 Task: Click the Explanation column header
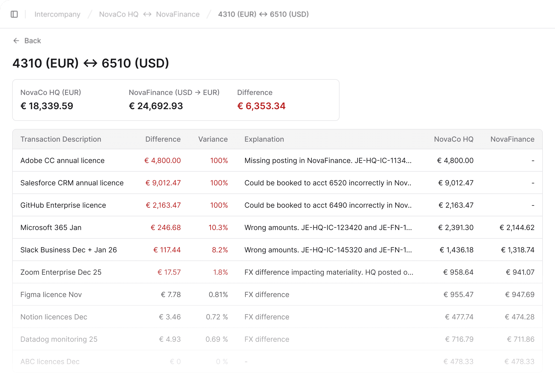pos(264,139)
